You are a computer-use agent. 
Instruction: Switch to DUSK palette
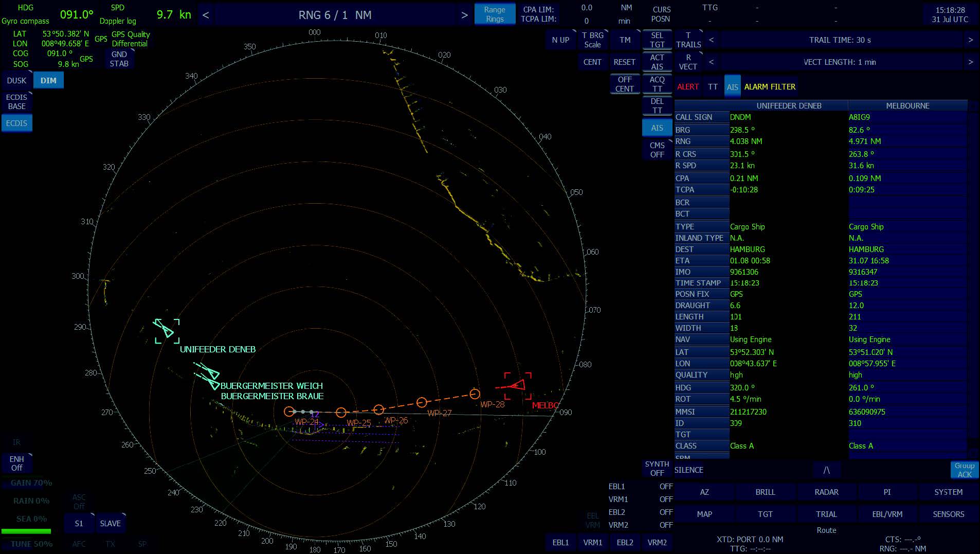pos(16,80)
